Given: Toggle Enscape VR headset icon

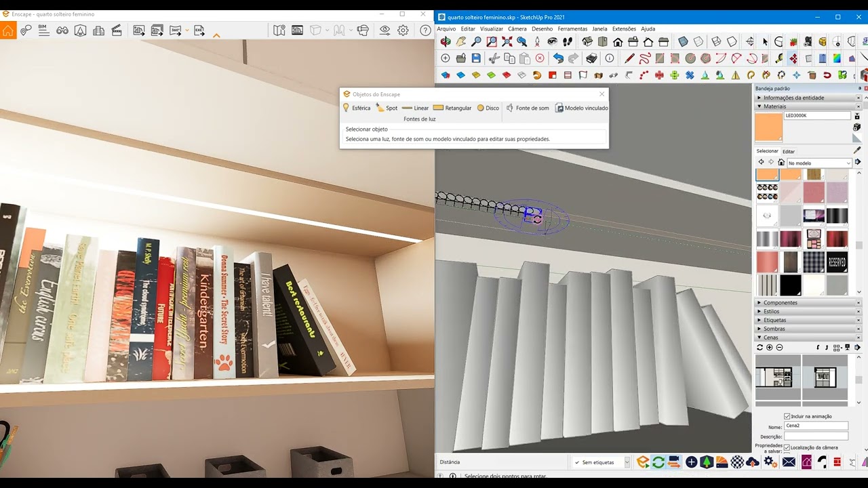Looking at the screenshot, I should [363, 30].
